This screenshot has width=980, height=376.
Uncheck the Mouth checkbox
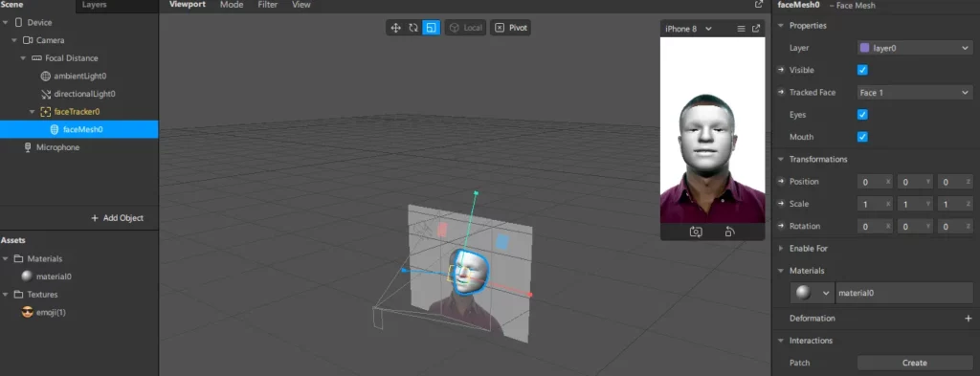click(x=862, y=137)
